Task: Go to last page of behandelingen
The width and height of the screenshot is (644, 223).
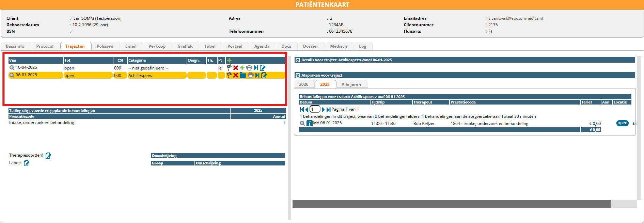Action: click(328, 109)
